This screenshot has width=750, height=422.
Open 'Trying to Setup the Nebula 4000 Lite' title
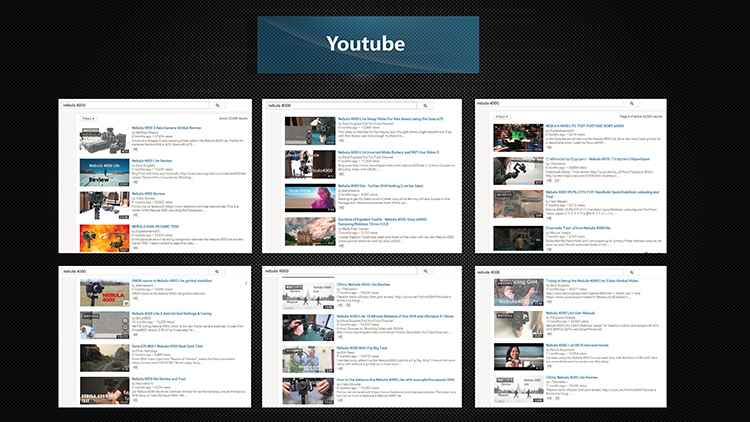click(592, 281)
